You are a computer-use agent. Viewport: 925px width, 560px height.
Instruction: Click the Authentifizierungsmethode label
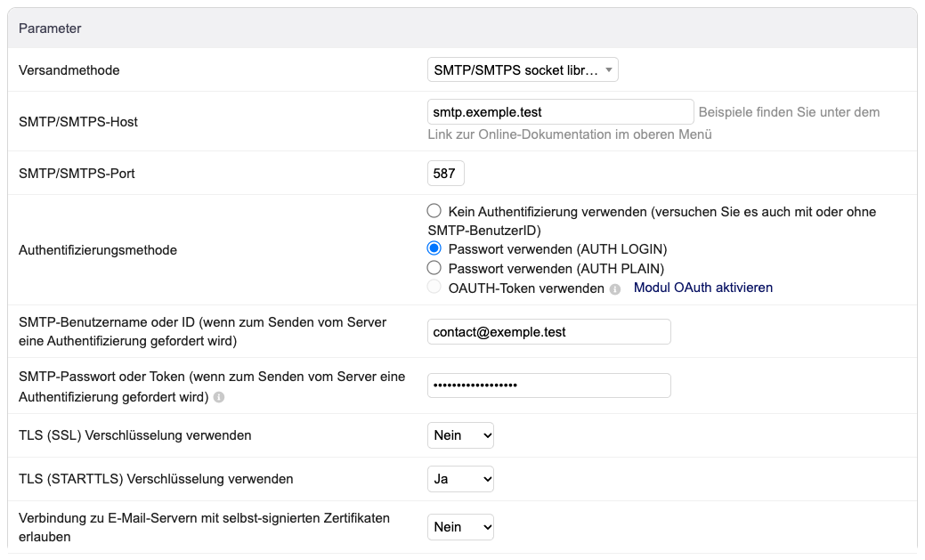[98, 250]
